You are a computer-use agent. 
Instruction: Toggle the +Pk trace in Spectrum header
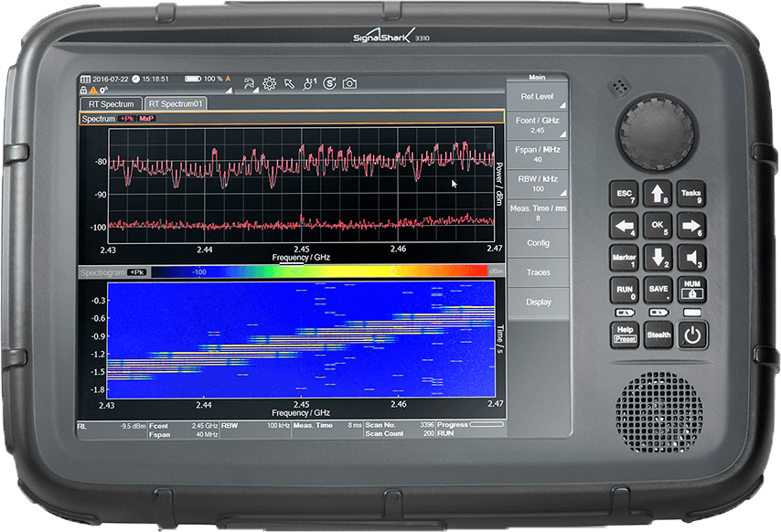[127, 119]
